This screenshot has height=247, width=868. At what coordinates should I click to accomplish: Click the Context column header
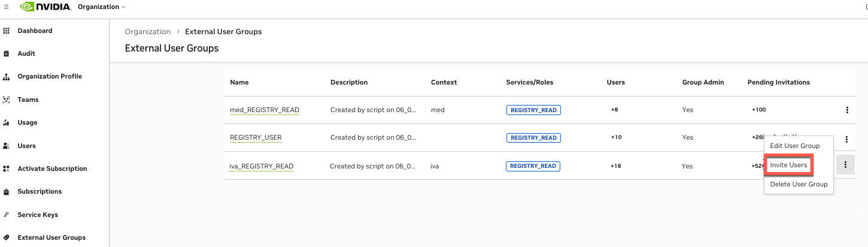444,82
